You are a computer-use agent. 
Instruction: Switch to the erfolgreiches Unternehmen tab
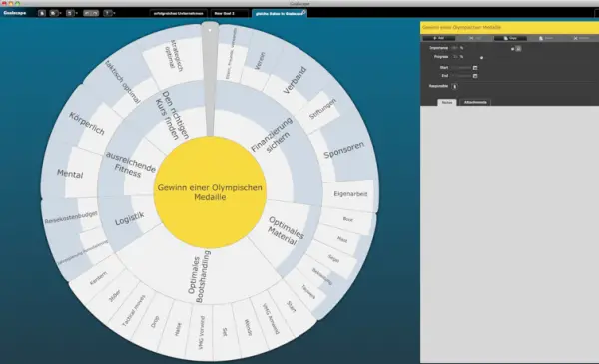(x=178, y=13)
